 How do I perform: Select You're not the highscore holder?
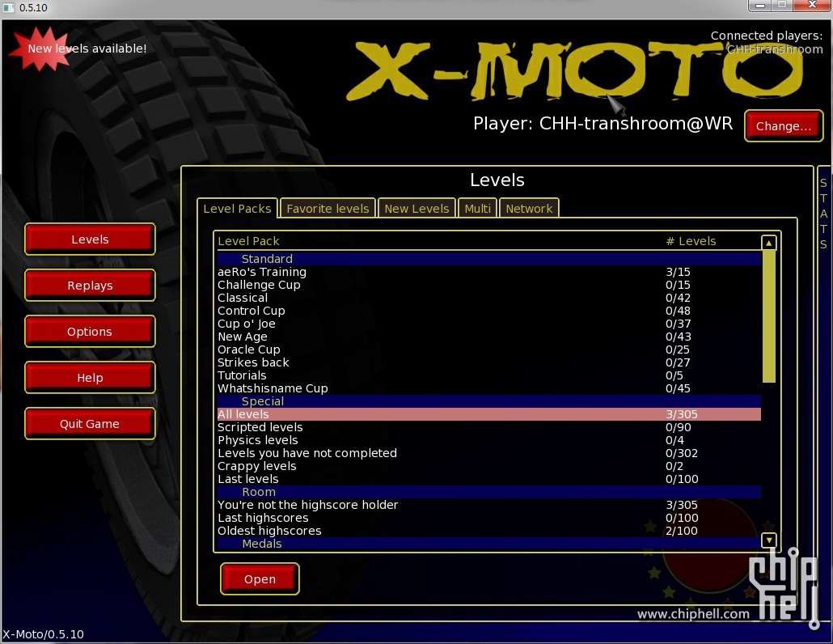coord(488,505)
